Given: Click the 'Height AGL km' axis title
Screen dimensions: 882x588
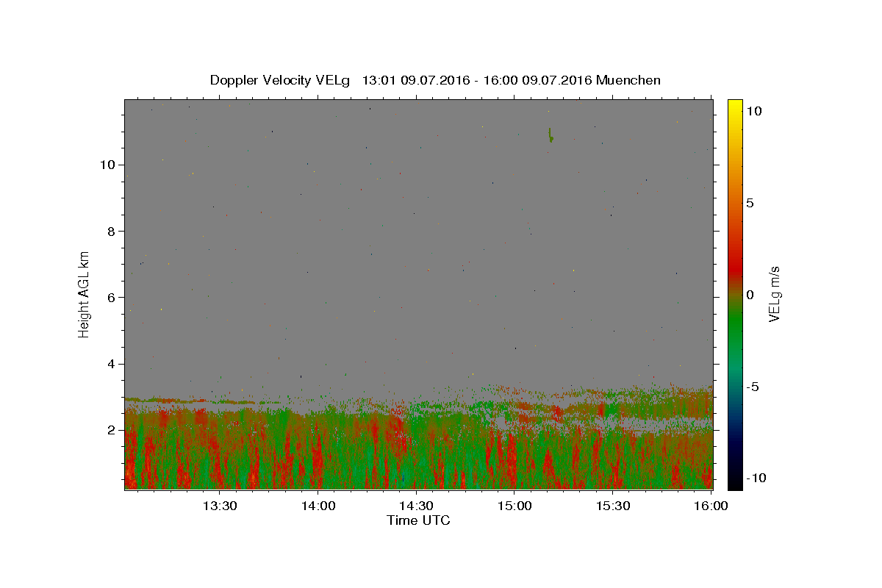Looking at the screenshot, I should [85, 293].
